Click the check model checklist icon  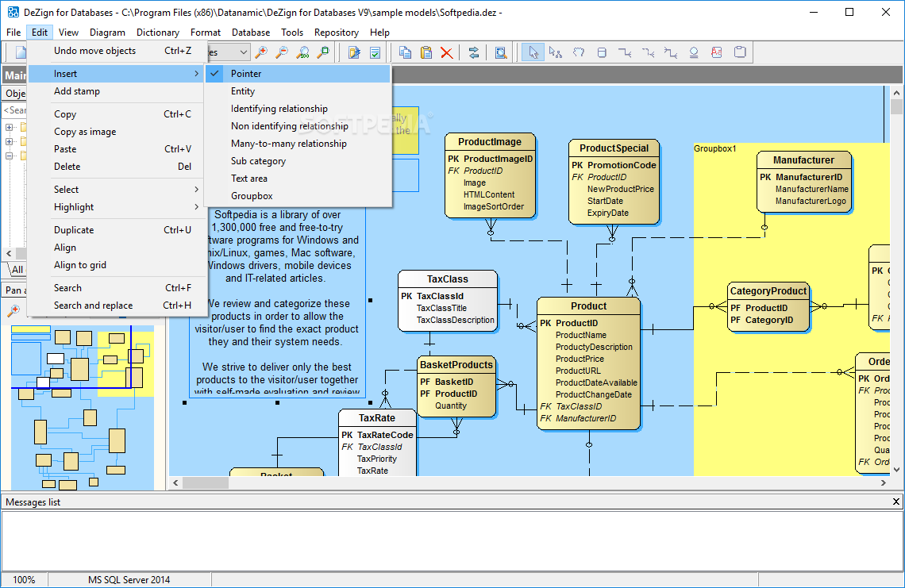[x=375, y=52]
